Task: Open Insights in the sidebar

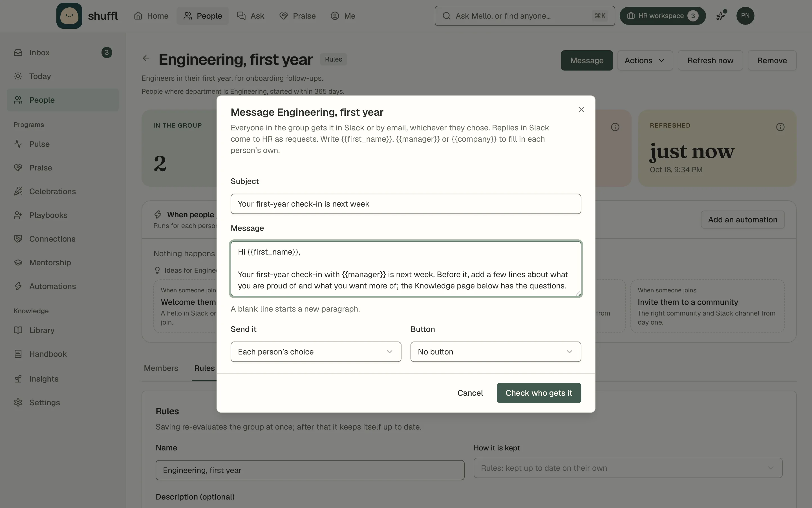Action: pyautogui.click(x=63, y=379)
